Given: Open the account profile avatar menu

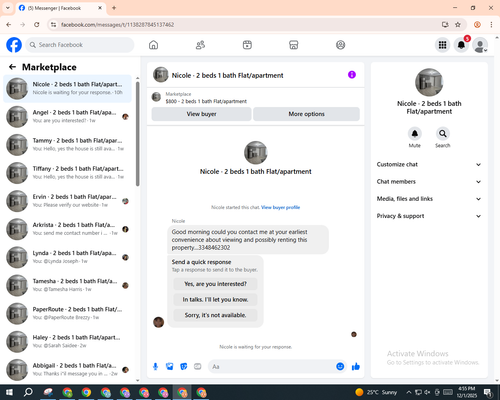Looking at the screenshot, I should pyautogui.click(x=480, y=45).
